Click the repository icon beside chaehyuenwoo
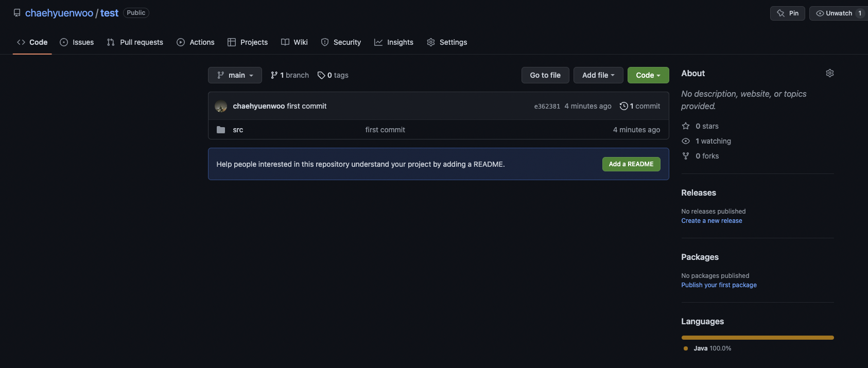Viewport: 868px width, 368px height. tap(17, 13)
